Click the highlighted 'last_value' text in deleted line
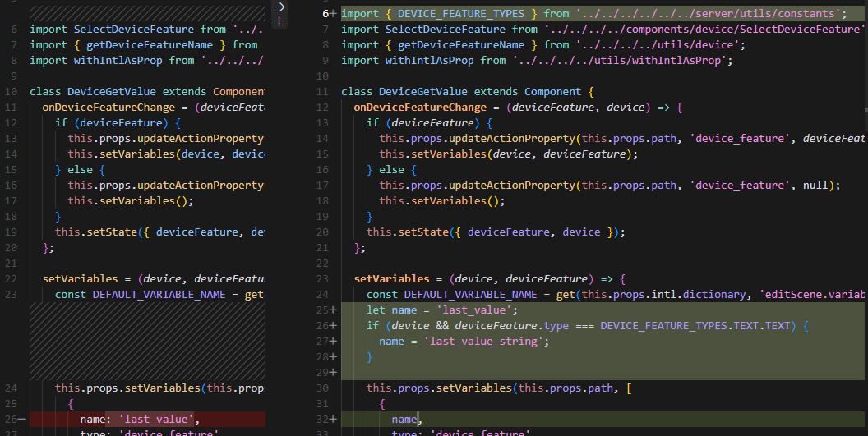Viewport: 868px width, 436px height. (x=152, y=420)
